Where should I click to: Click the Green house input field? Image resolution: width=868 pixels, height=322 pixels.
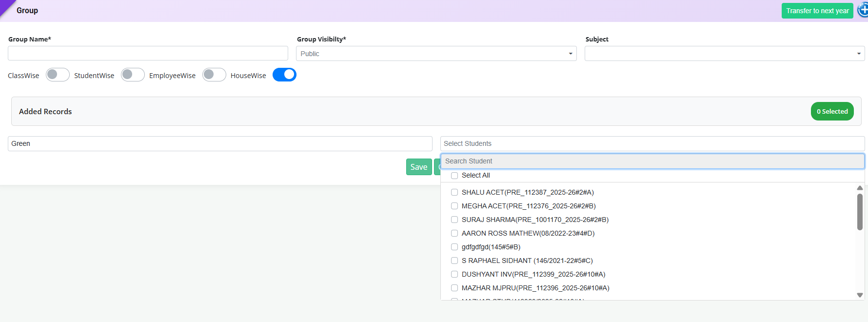220,143
